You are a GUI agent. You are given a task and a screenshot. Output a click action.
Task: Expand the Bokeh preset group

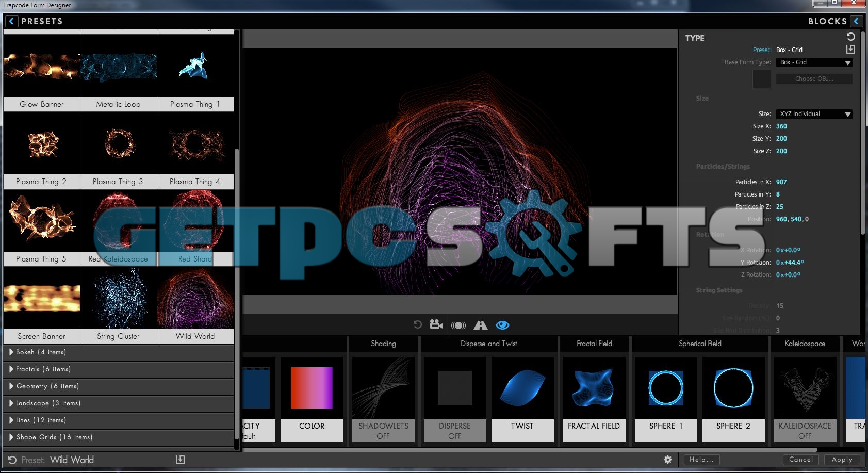(119, 352)
